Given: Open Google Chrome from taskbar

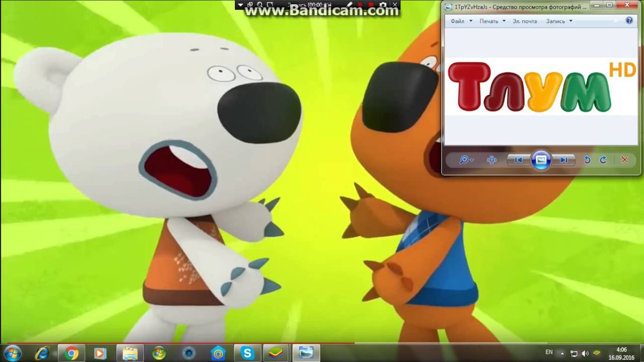Looking at the screenshot, I should (71, 353).
